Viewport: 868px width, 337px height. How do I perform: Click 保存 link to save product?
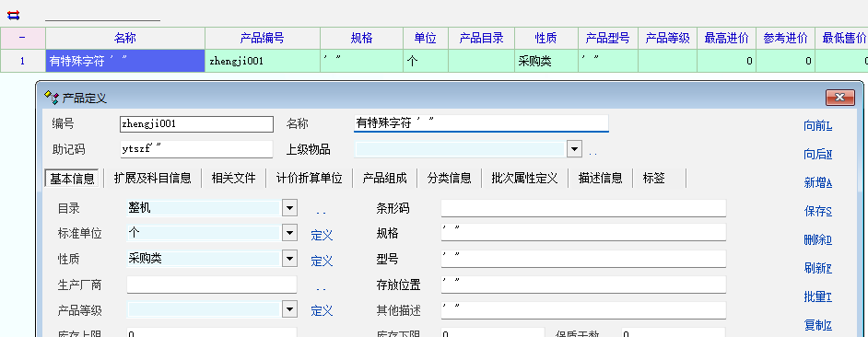[x=817, y=211]
